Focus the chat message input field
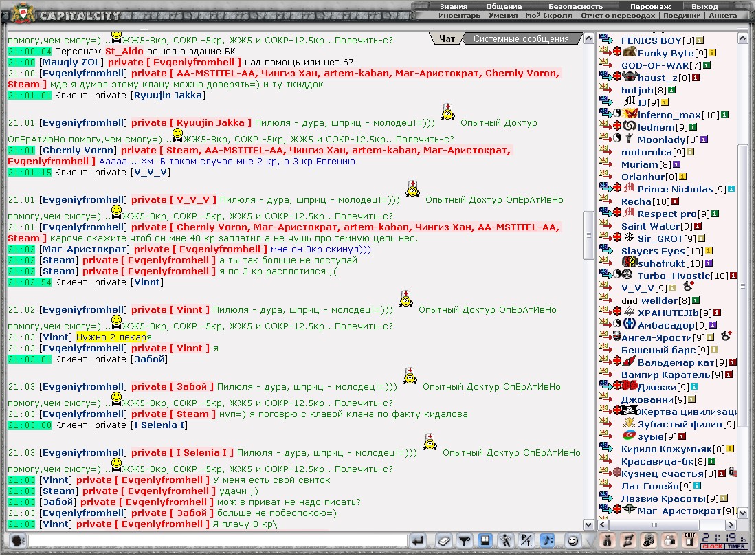Viewport: 756px width, 556px height. click(217, 541)
